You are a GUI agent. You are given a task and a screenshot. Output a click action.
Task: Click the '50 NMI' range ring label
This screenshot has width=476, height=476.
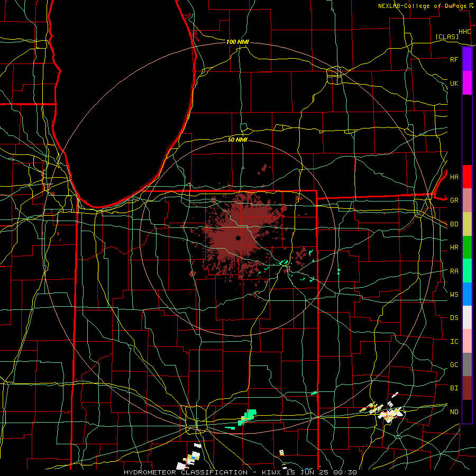237,140
